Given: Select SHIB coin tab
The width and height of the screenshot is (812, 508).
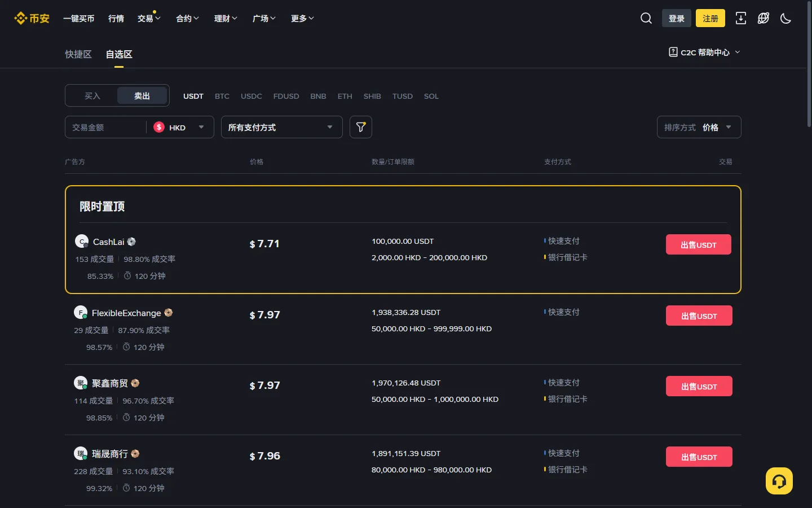Looking at the screenshot, I should tap(372, 96).
